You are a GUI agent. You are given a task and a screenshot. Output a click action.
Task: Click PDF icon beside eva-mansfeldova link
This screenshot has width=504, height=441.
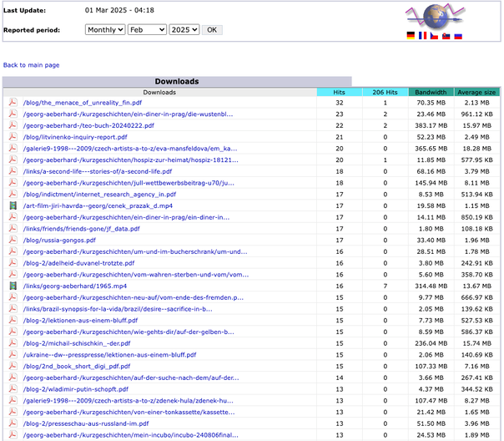13,149
